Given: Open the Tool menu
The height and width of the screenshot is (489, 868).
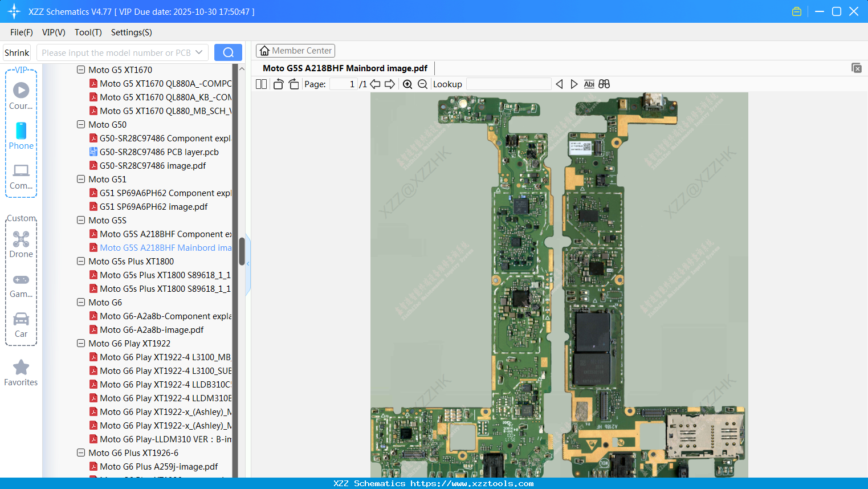Looking at the screenshot, I should [x=88, y=32].
